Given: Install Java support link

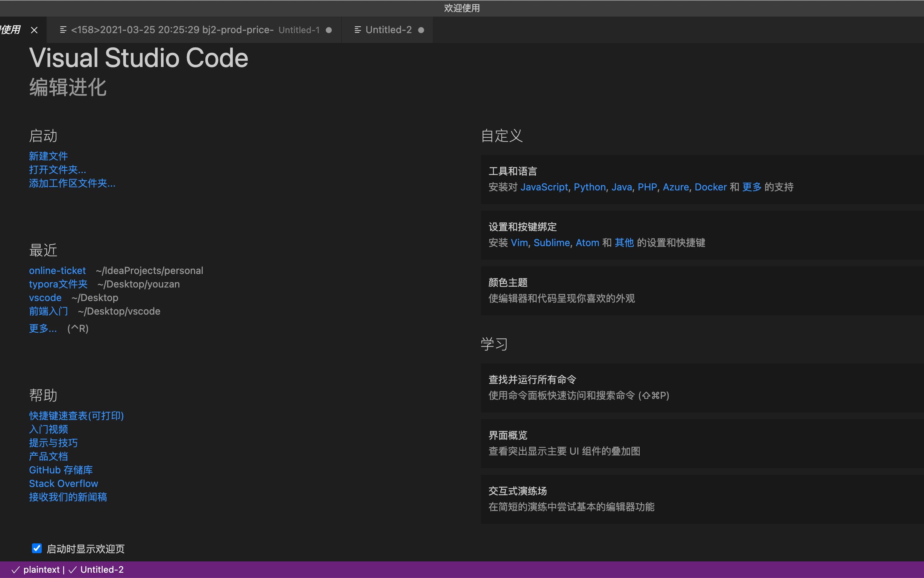Looking at the screenshot, I should point(622,187).
